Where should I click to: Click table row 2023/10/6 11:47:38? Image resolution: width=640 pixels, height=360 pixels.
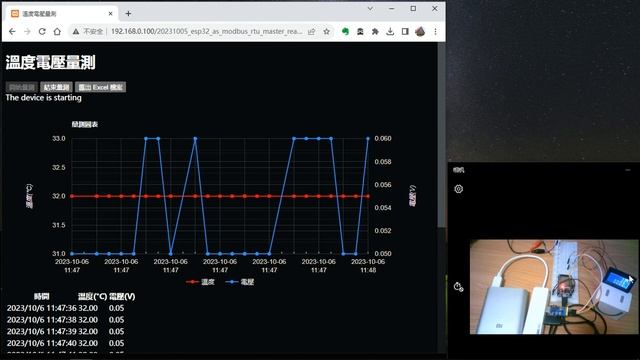[x=65, y=320]
